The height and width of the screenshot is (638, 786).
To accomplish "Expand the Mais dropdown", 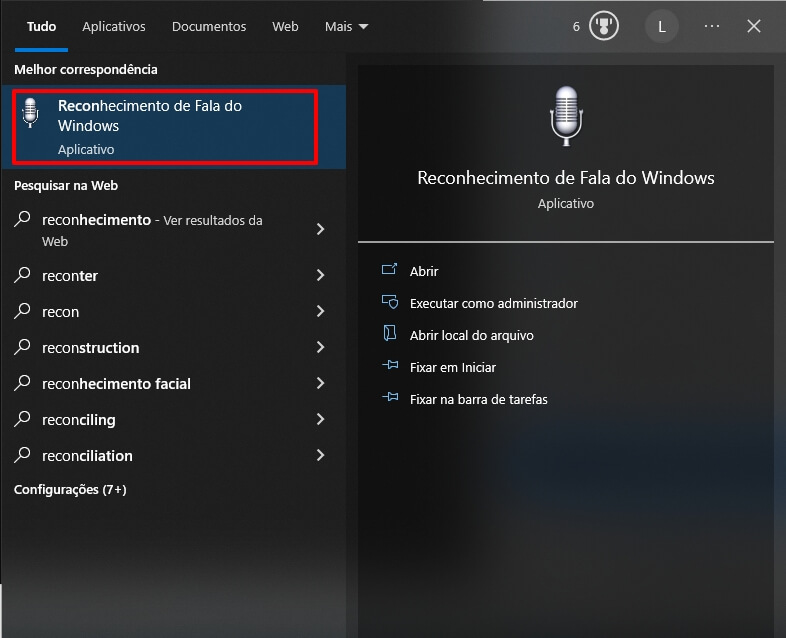I will click(346, 27).
